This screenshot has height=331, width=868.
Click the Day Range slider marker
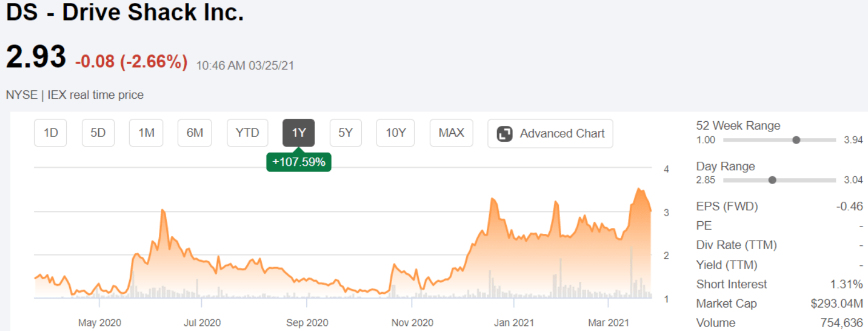pyautogui.click(x=772, y=180)
